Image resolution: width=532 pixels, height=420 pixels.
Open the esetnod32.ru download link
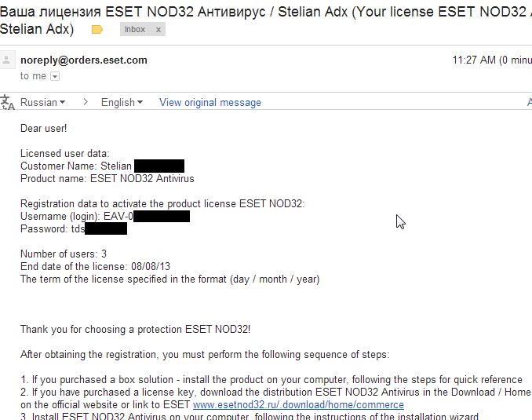click(x=298, y=405)
